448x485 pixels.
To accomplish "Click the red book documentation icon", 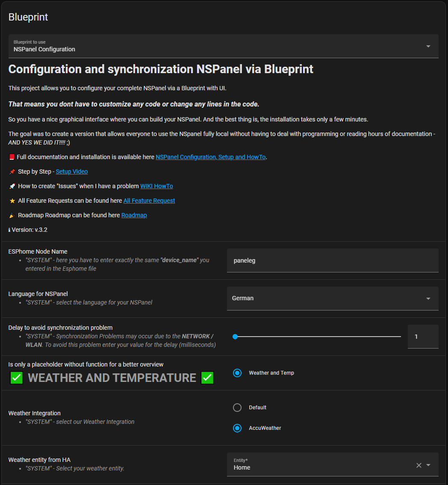I will [x=12, y=157].
